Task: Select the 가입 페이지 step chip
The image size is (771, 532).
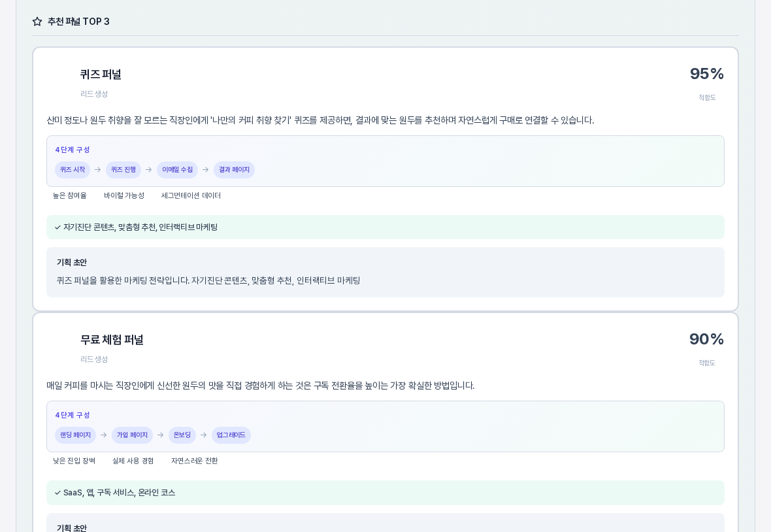Action: click(132, 435)
